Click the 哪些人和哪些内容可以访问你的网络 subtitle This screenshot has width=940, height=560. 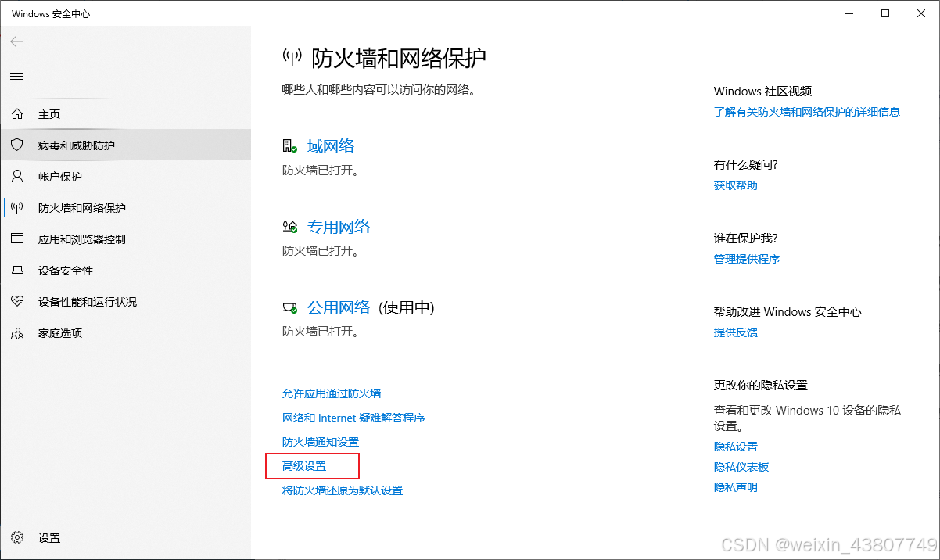[x=379, y=90]
